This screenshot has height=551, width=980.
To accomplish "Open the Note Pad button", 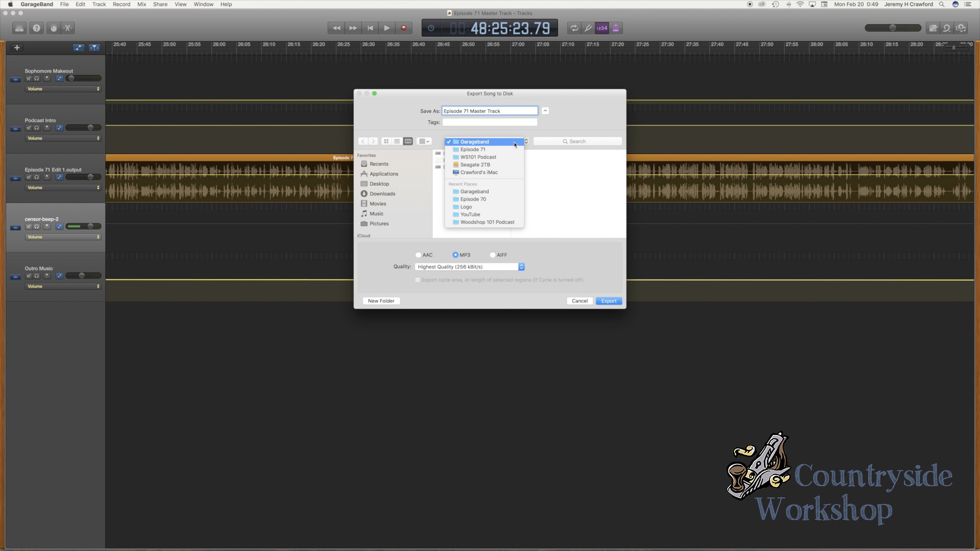I will click(x=933, y=28).
